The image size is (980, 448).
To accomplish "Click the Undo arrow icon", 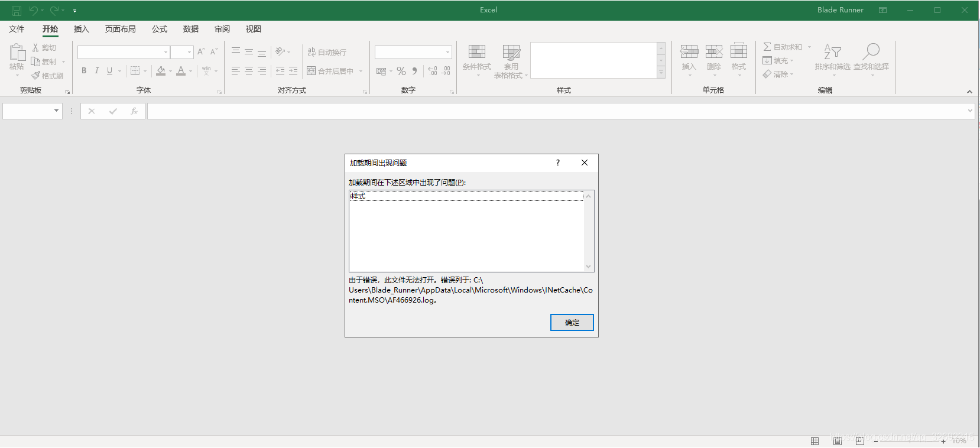I will click(x=34, y=11).
